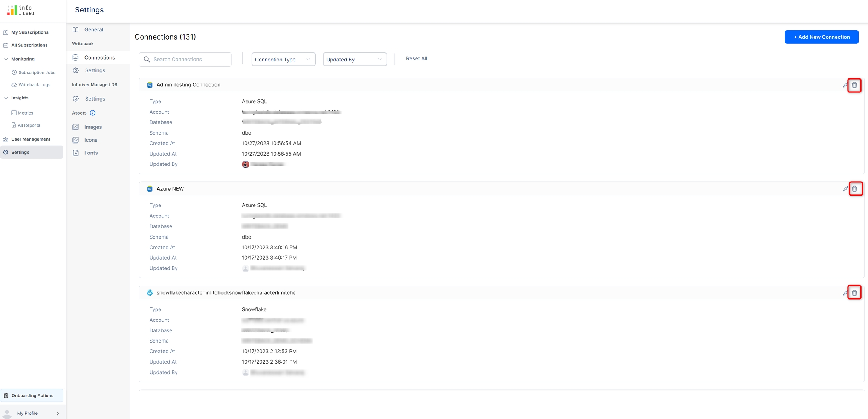The height and width of the screenshot is (419, 868).
Task: Delete the Admin Testing Connection entry
Action: click(x=854, y=85)
